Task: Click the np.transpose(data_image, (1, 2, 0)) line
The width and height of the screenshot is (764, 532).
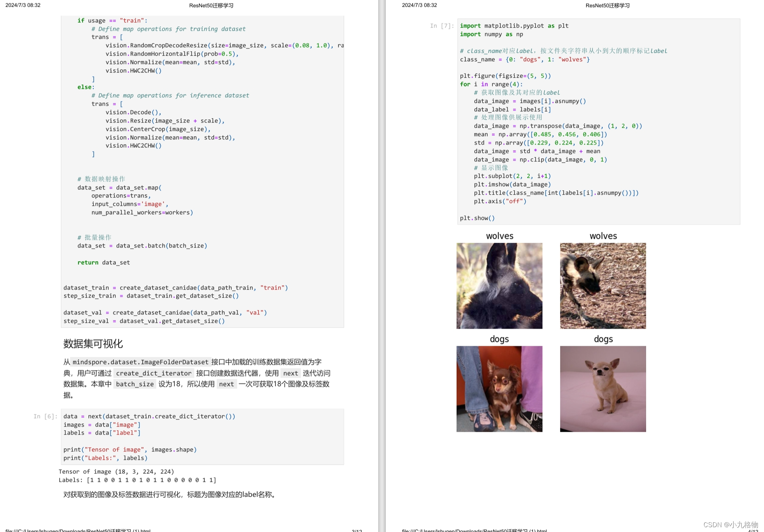Action: [558, 126]
